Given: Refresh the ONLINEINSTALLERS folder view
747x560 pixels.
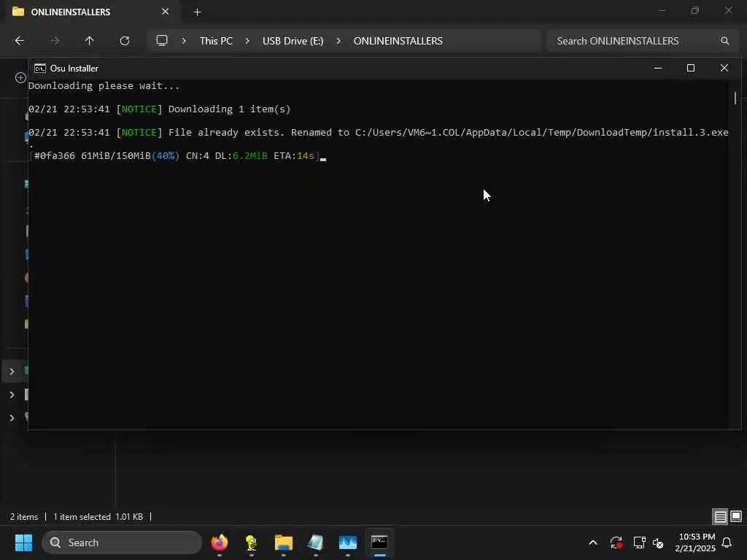Looking at the screenshot, I should (x=125, y=41).
